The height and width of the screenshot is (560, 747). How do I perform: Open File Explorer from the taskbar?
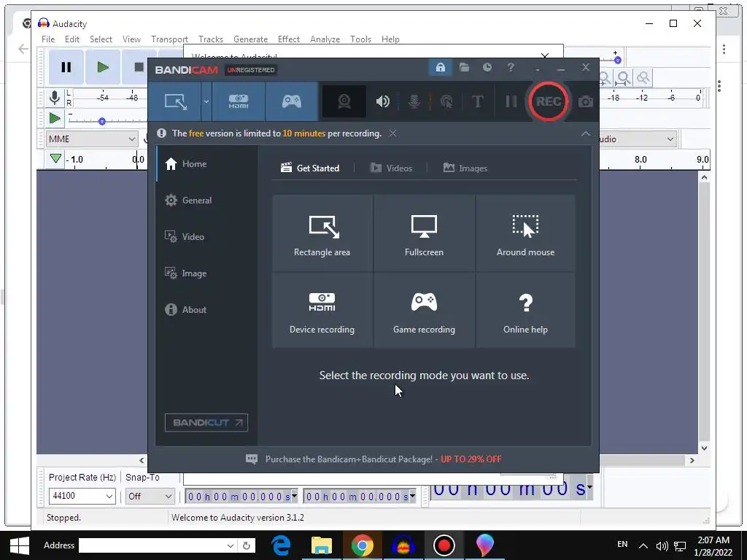321,545
